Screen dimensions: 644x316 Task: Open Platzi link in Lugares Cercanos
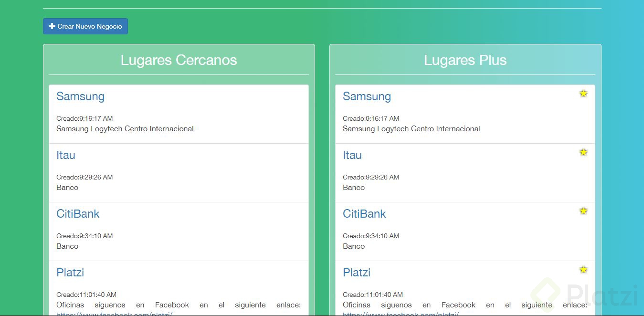[70, 273]
